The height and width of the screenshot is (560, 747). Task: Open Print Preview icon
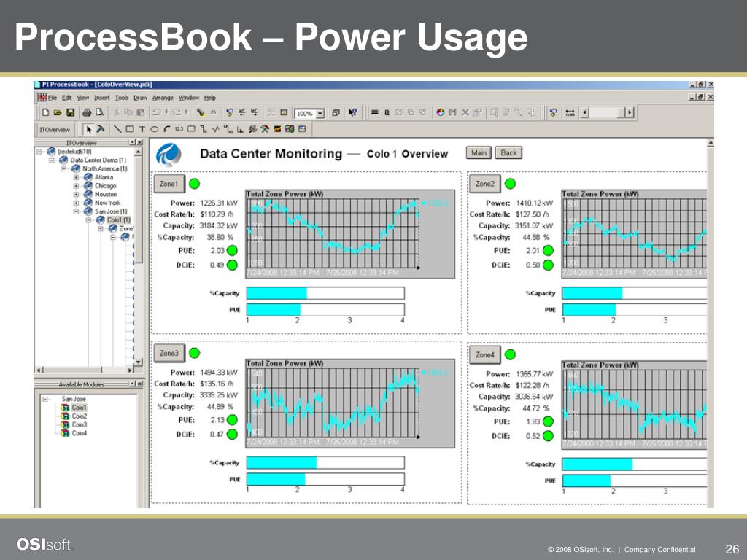coord(99,113)
